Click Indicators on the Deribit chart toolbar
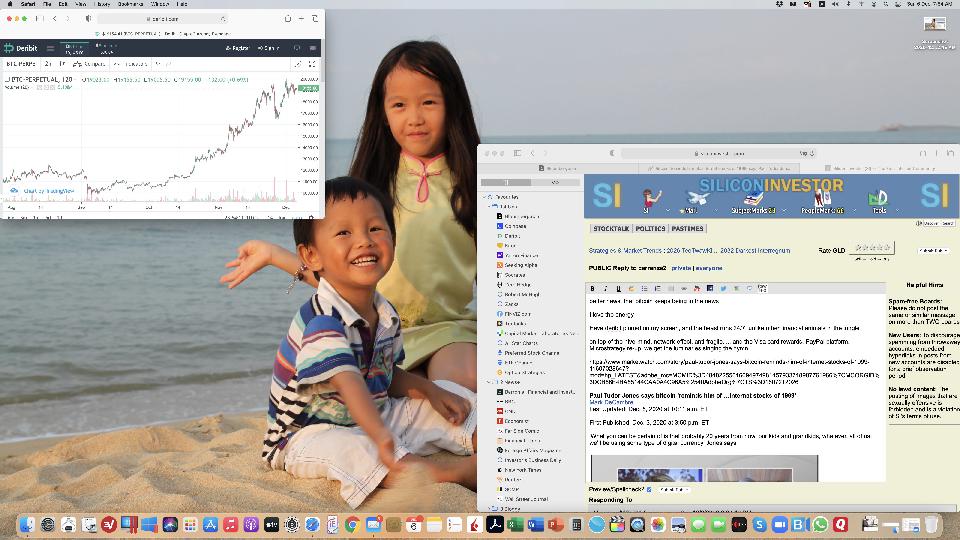960x540 pixels. click(132, 64)
